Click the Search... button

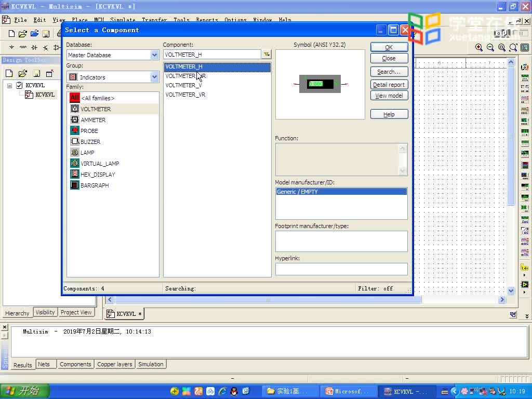coord(389,72)
